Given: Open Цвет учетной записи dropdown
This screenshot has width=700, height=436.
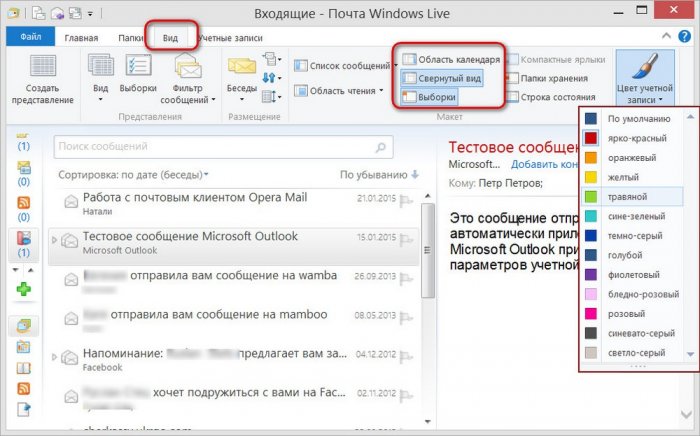Looking at the screenshot, I should (645, 78).
